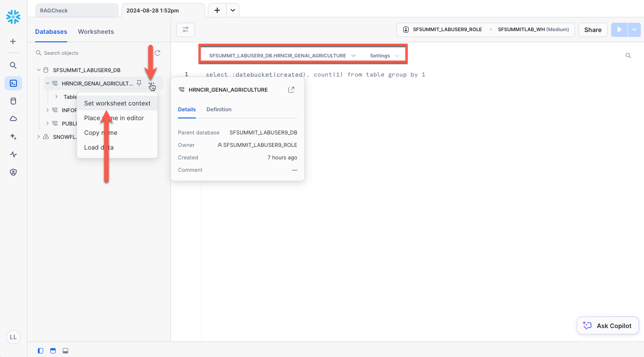This screenshot has height=357, width=644.
Task: Open the Data database icon in sidebar
Action: click(13, 101)
